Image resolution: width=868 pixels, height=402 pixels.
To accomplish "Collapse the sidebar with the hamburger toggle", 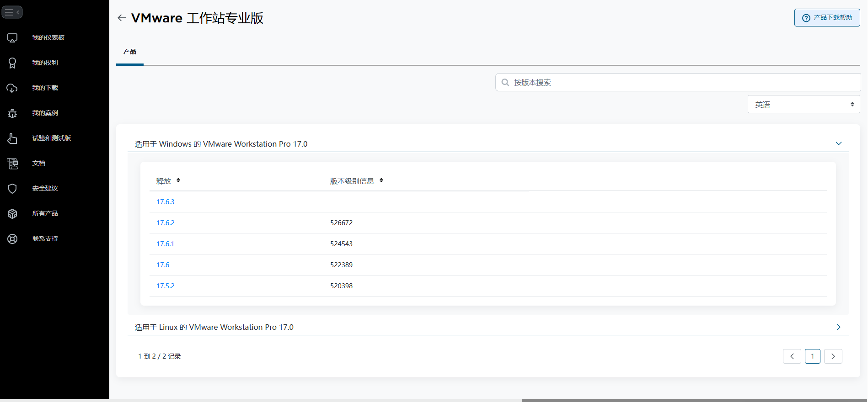I will [x=12, y=12].
